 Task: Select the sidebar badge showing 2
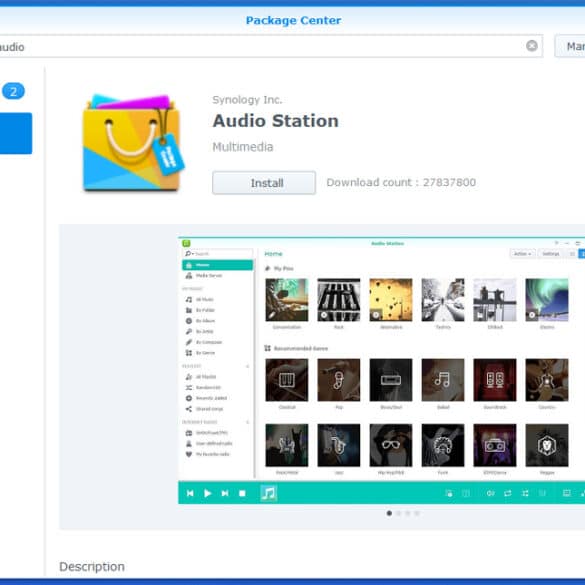[x=13, y=91]
